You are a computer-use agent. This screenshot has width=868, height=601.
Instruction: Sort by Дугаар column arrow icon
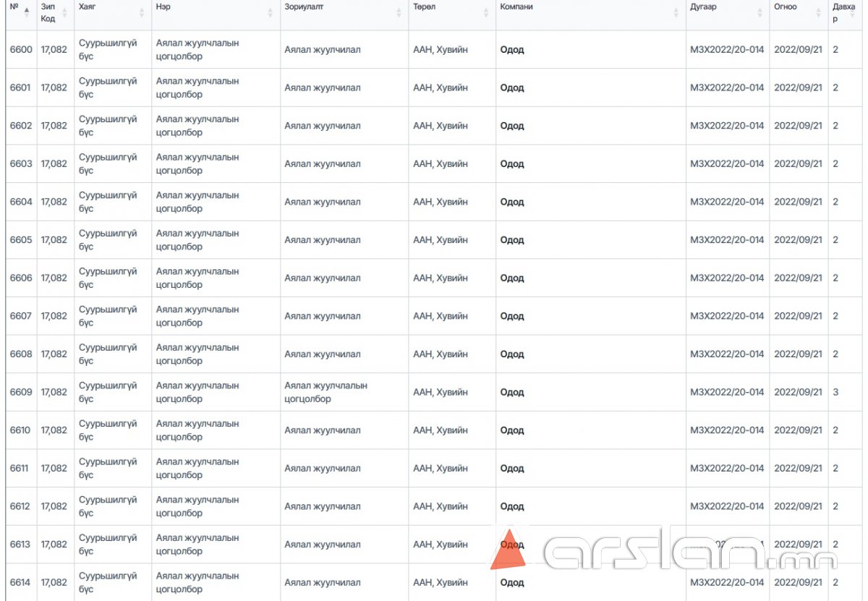click(759, 12)
